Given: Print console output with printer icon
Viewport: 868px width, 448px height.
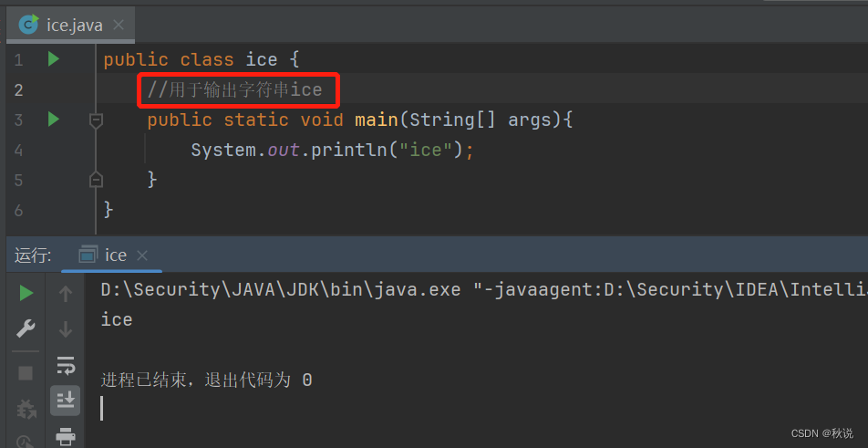Looking at the screenshot, I should coord(66,436).
